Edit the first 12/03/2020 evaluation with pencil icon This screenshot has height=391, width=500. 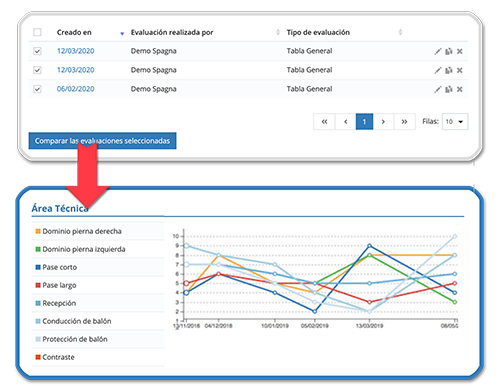point(438,51)
